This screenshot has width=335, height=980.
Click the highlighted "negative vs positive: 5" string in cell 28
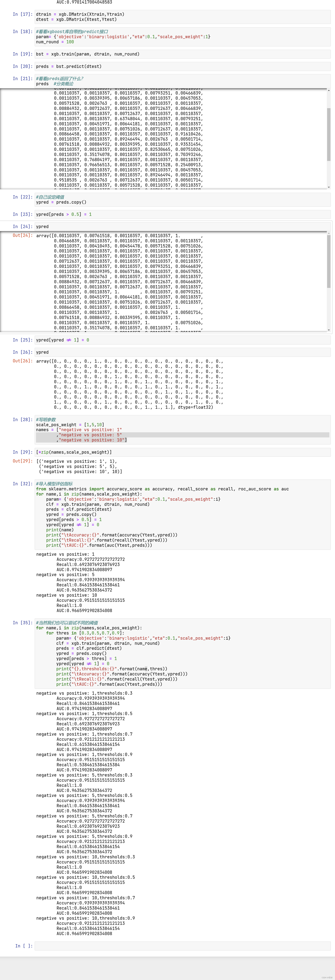[90, 435]
